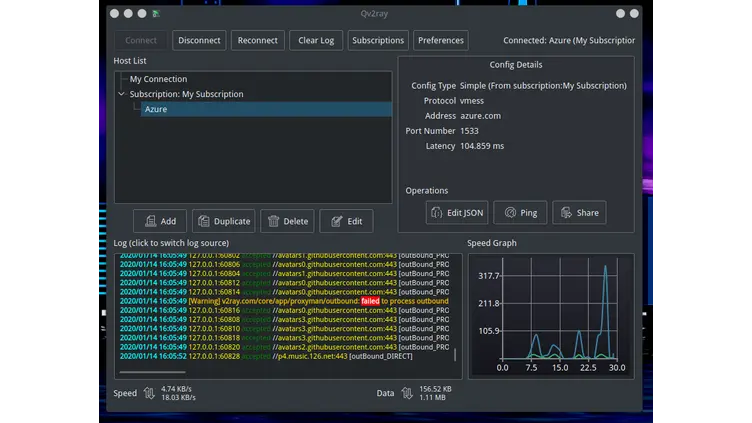Image resolution: width=752 pixels, height=423 pixels.
Task: Collapse the Subscription: My Subscription tree node
Action: [121, 94]
